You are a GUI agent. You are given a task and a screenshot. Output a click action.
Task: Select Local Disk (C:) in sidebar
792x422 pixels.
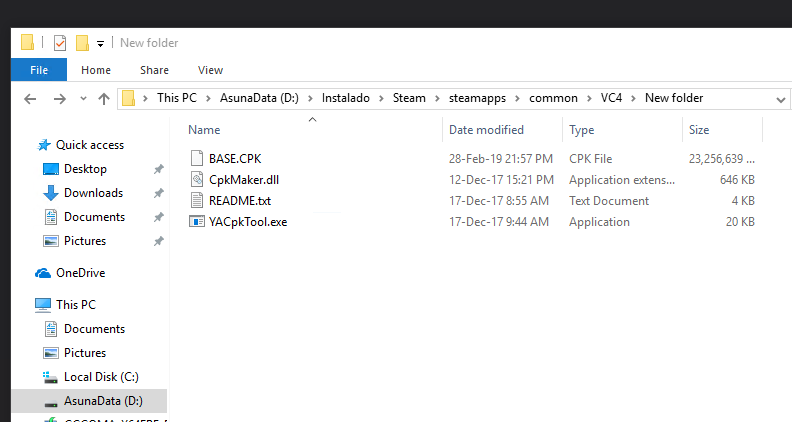[101, 377]
